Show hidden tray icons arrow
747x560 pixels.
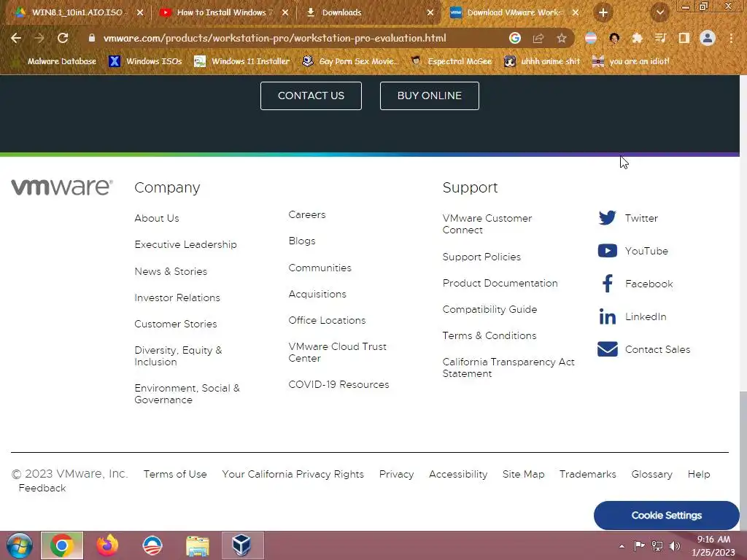click(x=622, y=546)
